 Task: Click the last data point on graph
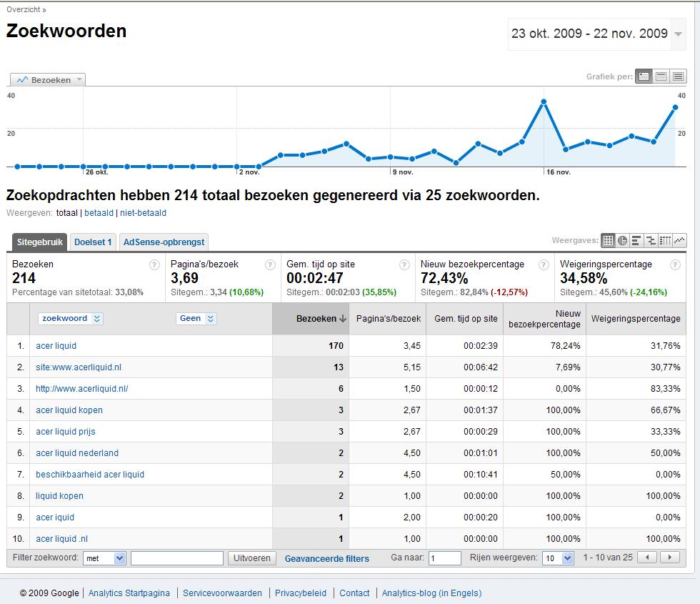676,107
